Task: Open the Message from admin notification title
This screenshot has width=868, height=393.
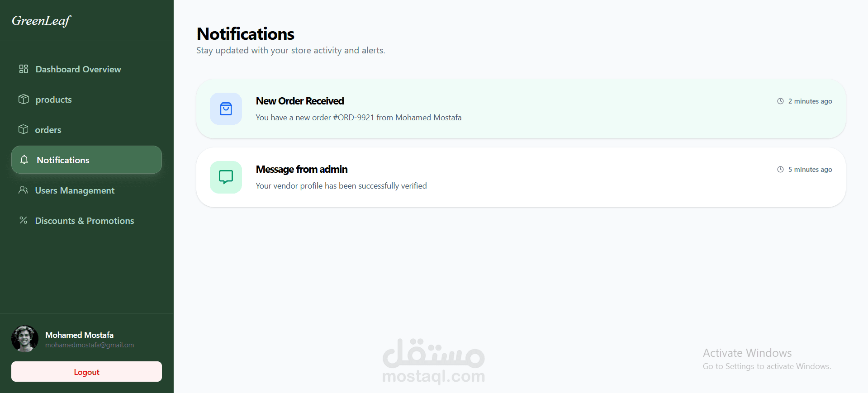Action: pos(302,169)
